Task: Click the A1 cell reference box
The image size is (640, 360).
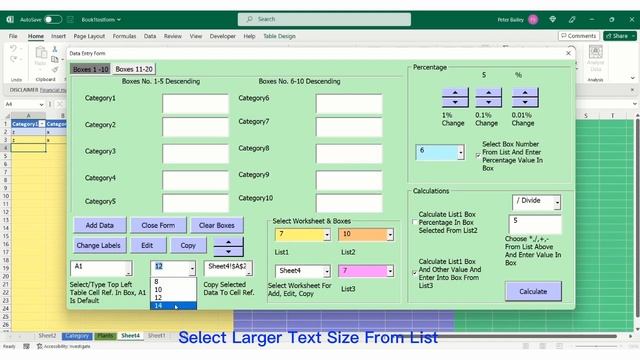Action: tap(101, 268)
